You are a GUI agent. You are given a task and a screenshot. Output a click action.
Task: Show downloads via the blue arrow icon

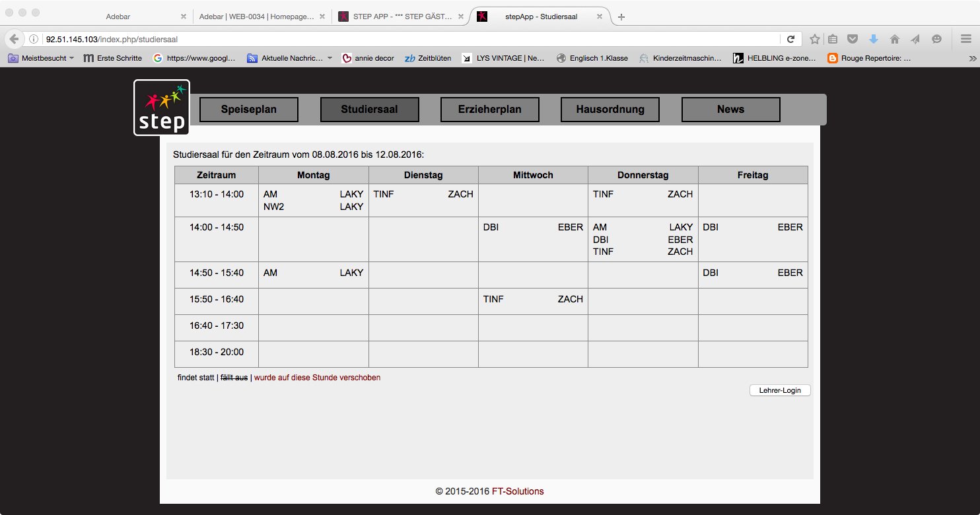(x=873, y=39)
